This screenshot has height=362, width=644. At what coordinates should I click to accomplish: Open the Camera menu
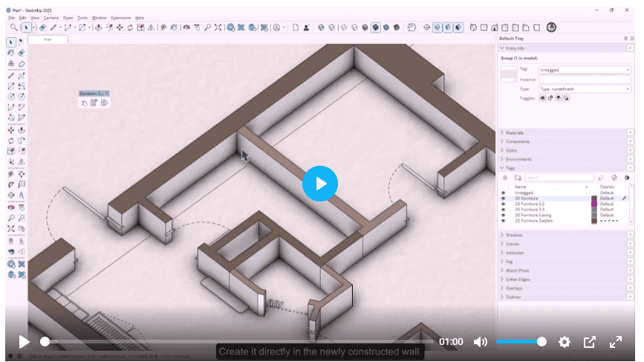51,18
